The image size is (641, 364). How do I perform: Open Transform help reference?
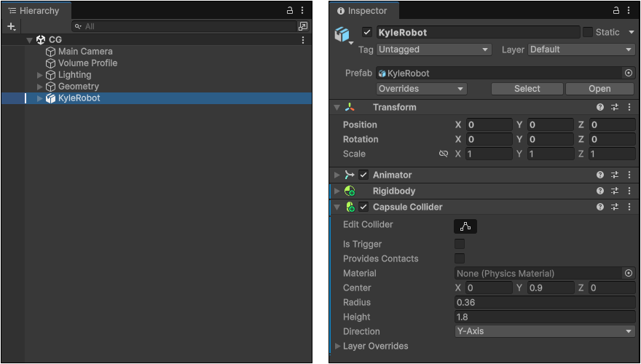click(599, 108)
